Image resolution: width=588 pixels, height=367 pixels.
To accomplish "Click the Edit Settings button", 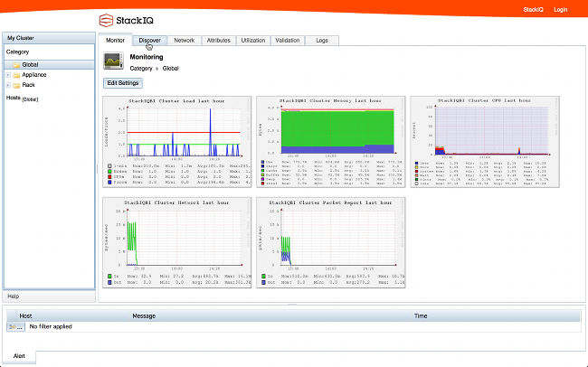I will pyautogui.click(x=123, y=83).
